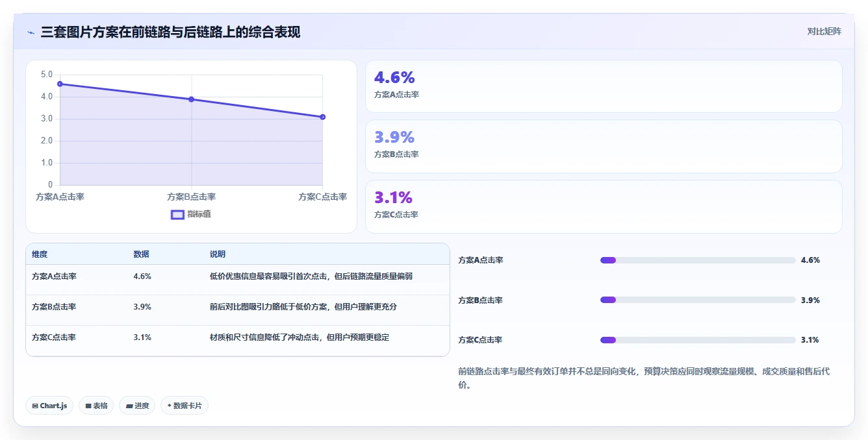Click the 方案C点击率 data point on chart
This screenshot has width=868, height=440.
tap(323, 117)
